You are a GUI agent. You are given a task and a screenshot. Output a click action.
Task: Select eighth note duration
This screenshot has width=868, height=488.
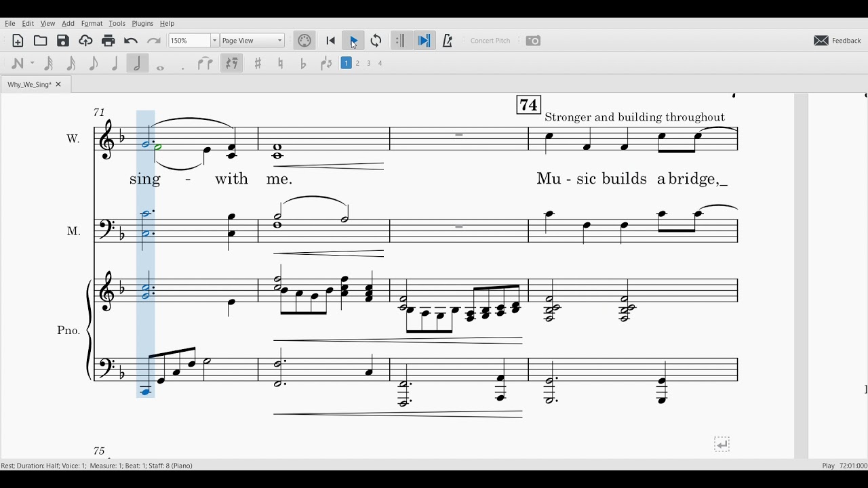(x=93, y=64)
